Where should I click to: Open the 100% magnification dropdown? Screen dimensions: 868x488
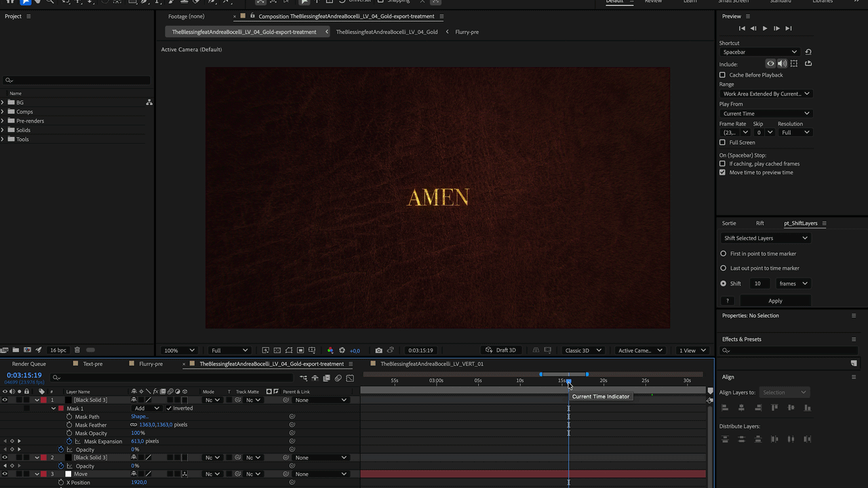(x=179, y=350)
